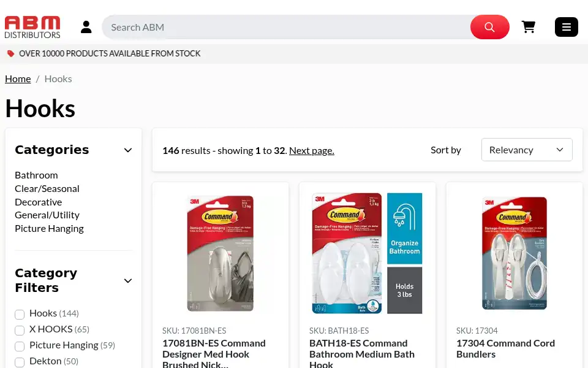This screenshot has height=368, width=588.
Task: Click the 'SKU: 17304' text
Action: (477, 331)
